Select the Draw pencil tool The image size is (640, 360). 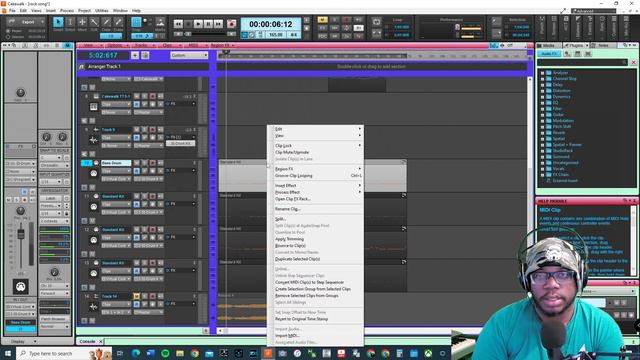(106, 22)
